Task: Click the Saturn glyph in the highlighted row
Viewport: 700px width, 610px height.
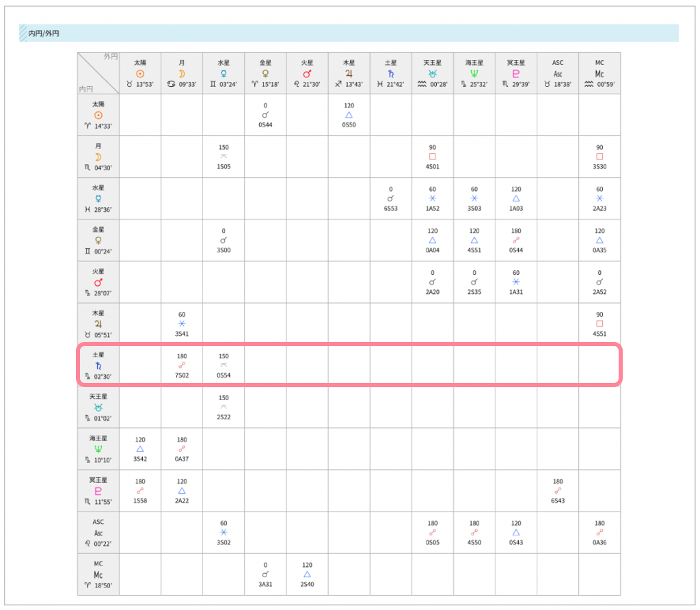Action: click(98, 366)
